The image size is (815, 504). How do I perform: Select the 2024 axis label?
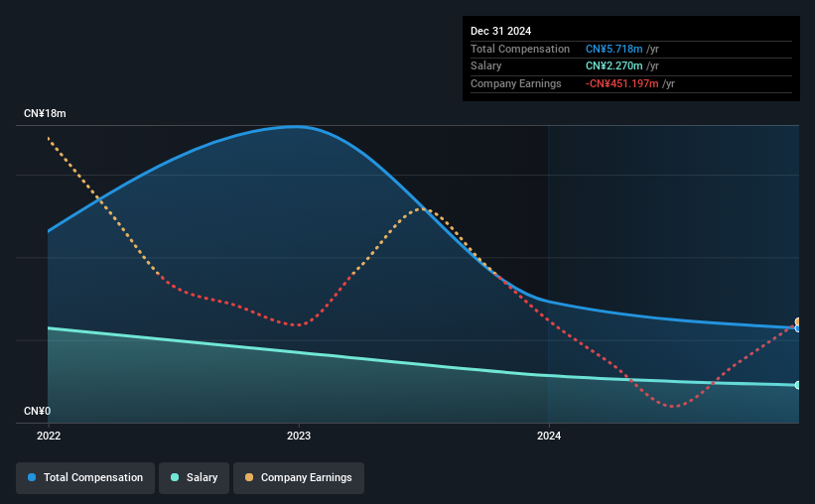pyautogui.click(x=549, y=436)
